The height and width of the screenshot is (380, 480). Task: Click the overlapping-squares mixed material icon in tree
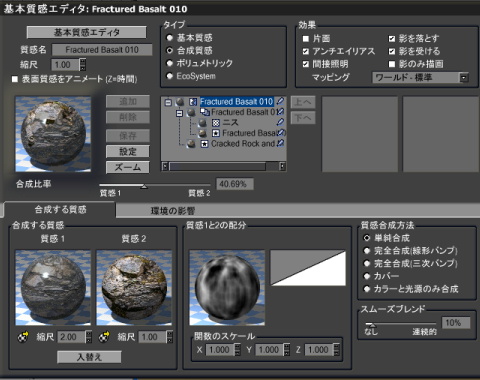pyautogui.click(x=204, y=112)
